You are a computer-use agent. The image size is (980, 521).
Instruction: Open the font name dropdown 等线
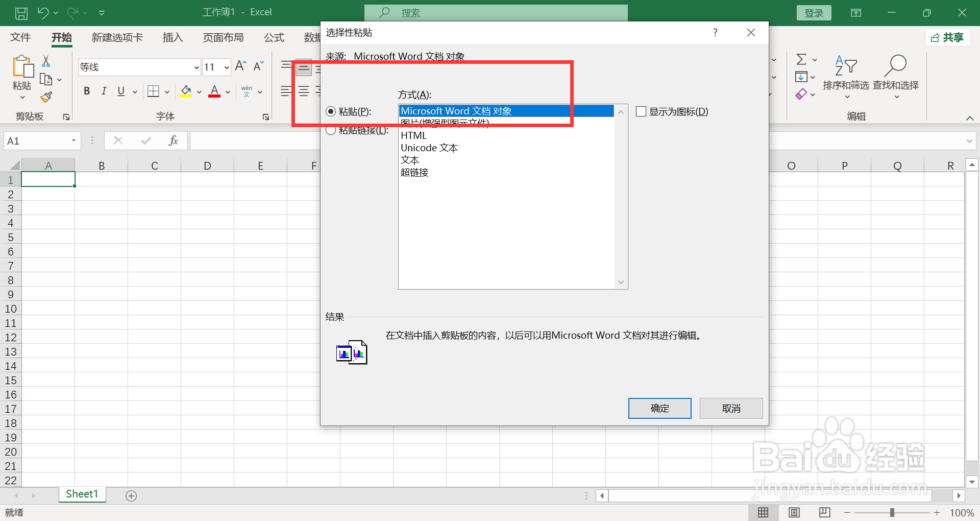click(196, 67)
